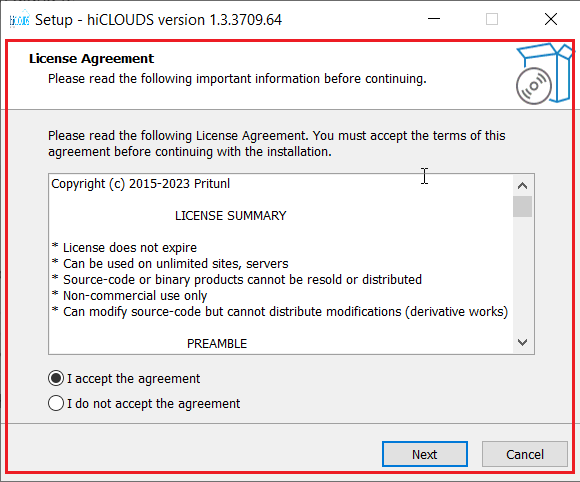Screen dimensions: 580x482
Task: Click the "LICENSE SUMMARY" heading
Action: 230,216
